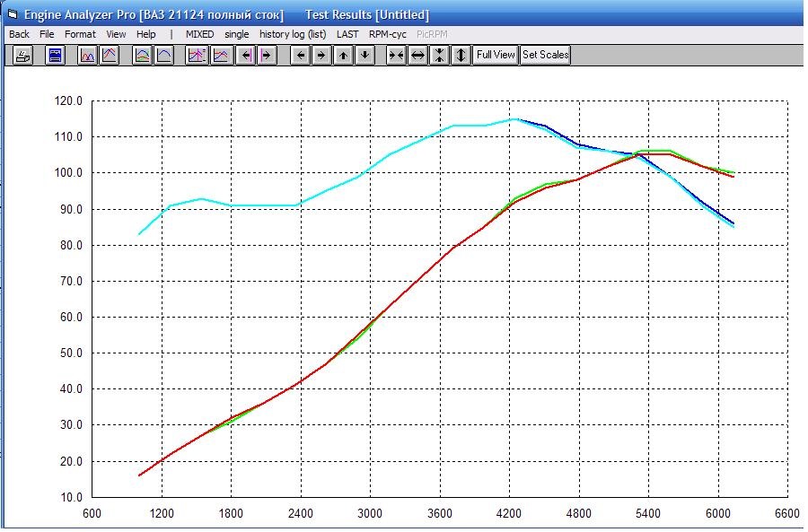Open the Set Scales dialog button
808x532 pixels.
[545, 55]
